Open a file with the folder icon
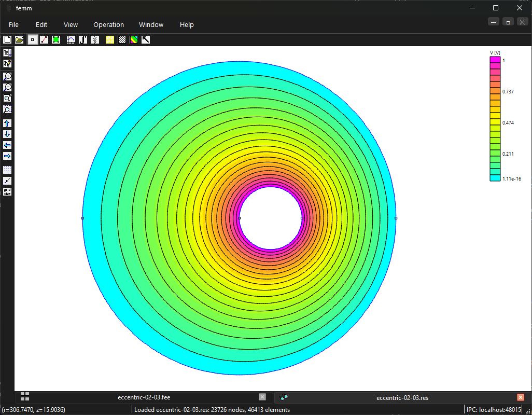The height and width of the screenshot is (415, 532). click(19, 40)
